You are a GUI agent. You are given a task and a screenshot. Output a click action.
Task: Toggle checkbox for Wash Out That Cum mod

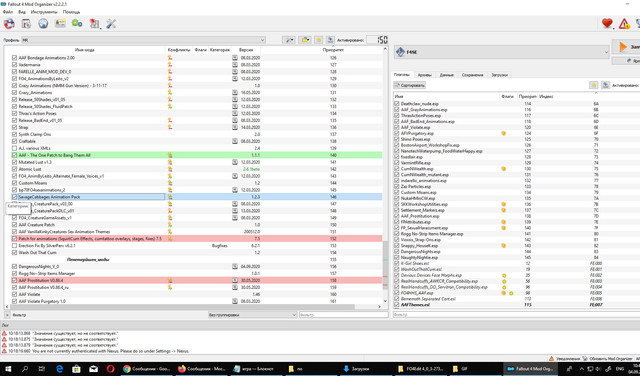[14, 253]
